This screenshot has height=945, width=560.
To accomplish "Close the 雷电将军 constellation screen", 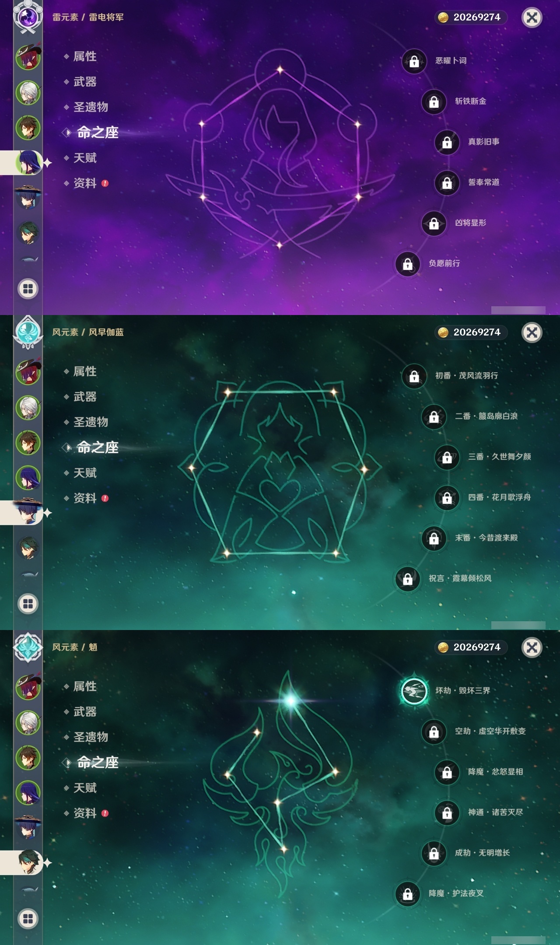I will pyautogui.click(x=532, y=17).
